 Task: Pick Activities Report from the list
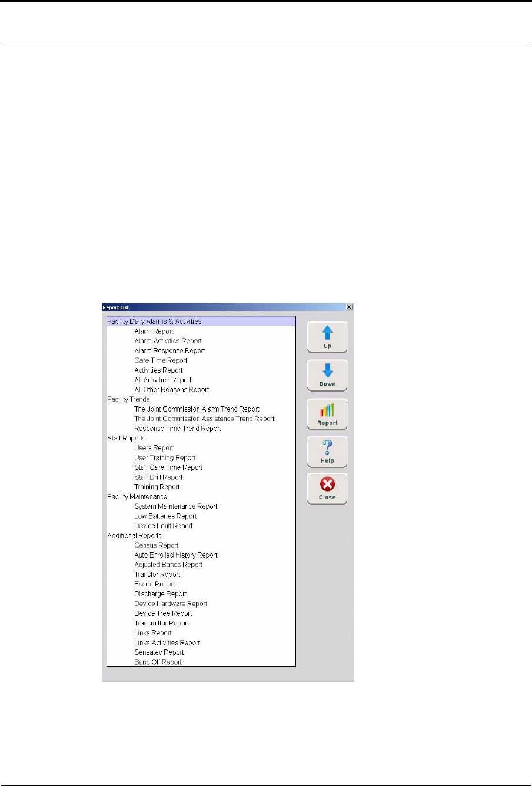pyautogui.click(x=158, y=370)
